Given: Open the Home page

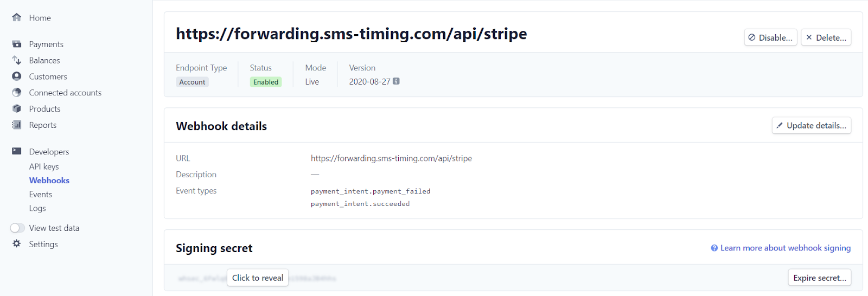Looking at the screenshot, I should (x=40, y=18).
